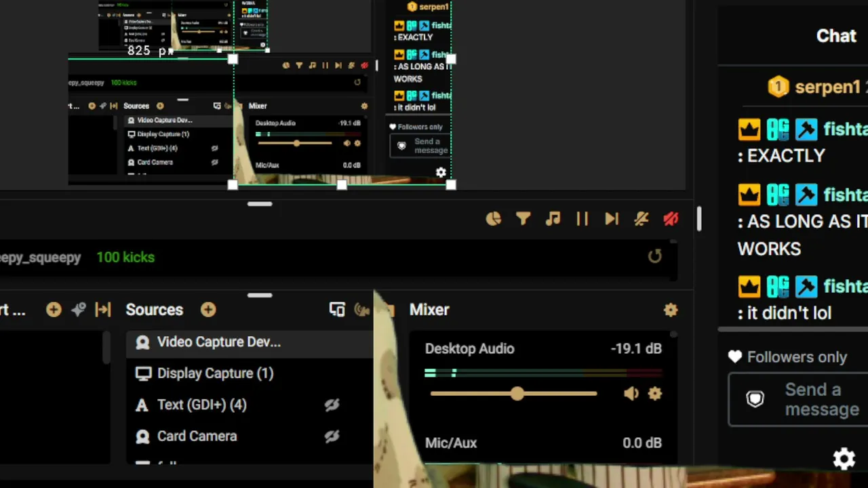Click the white resize handle above the full-size toolbar

pyautogui.click(x=260, y=203)
